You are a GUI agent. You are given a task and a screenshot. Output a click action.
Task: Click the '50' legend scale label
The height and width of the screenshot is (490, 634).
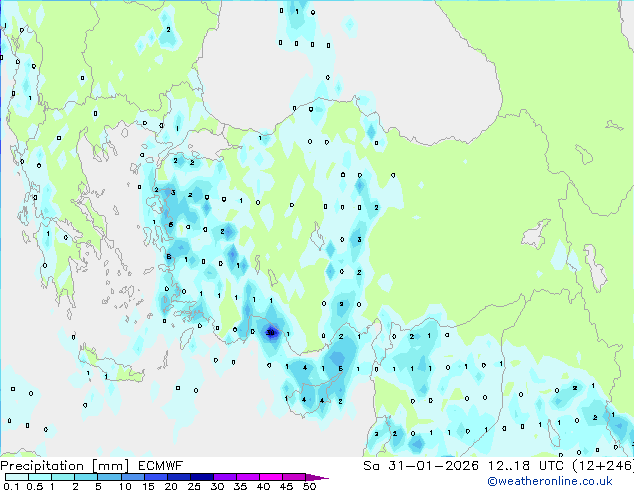(310, 486)
